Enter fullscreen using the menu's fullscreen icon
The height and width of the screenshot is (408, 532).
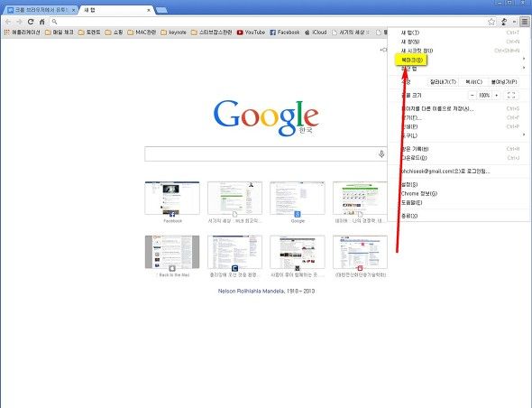511,96
